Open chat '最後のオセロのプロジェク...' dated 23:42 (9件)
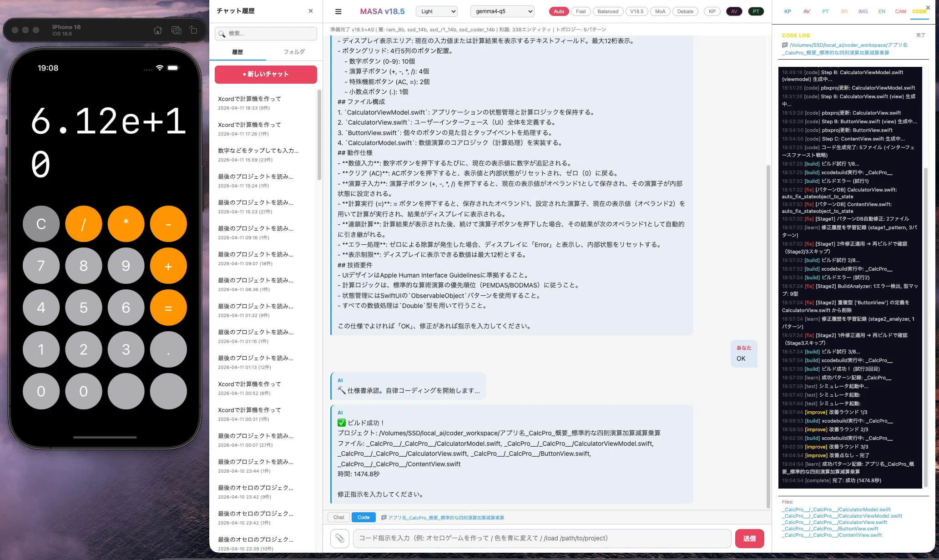The image size is (939, 560). click(x=266, y=492)
